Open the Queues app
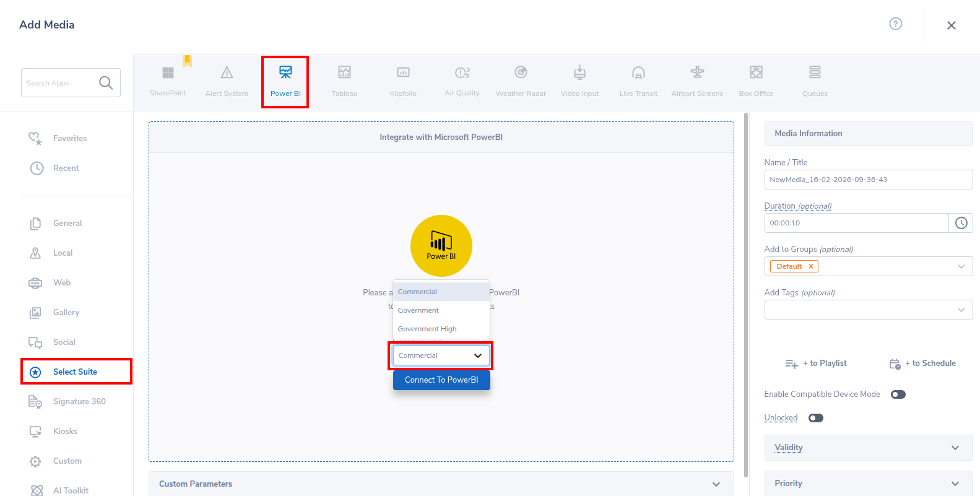Image resolution: width=980 pixels, height=496 pixels. pyautogui.click(x=815, y=81)
